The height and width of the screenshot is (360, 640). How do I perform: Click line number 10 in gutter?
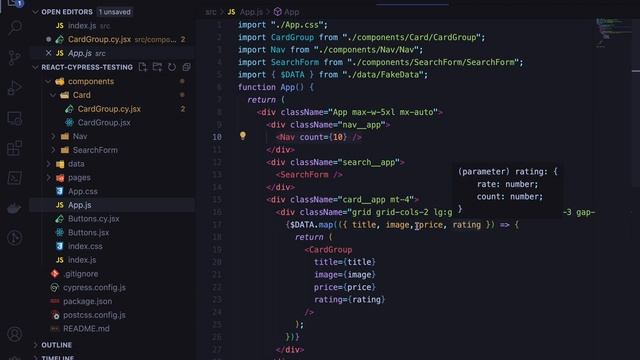217,137
